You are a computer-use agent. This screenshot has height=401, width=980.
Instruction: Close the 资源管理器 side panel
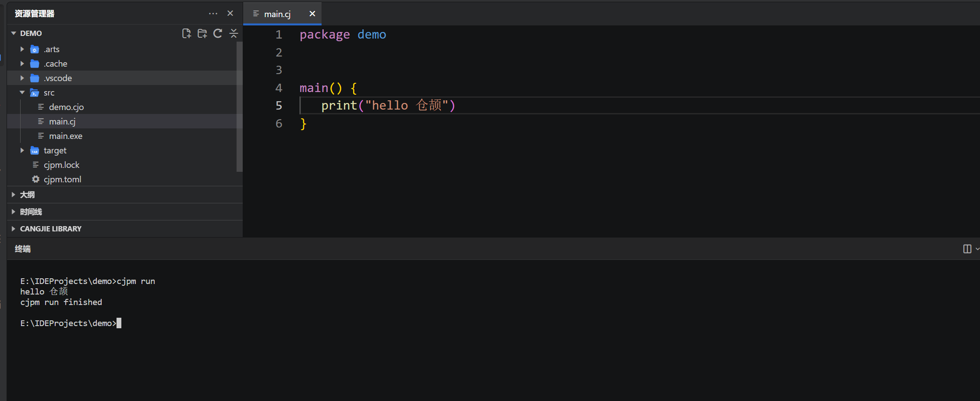point(230,14)
